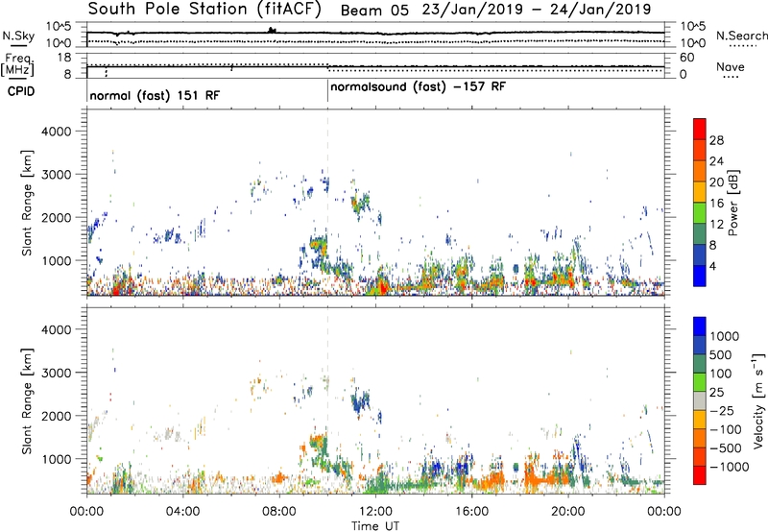Click the '4000' tick of the Power panel
This screenshot has width=768, height=532.
[x=56, y=132]
